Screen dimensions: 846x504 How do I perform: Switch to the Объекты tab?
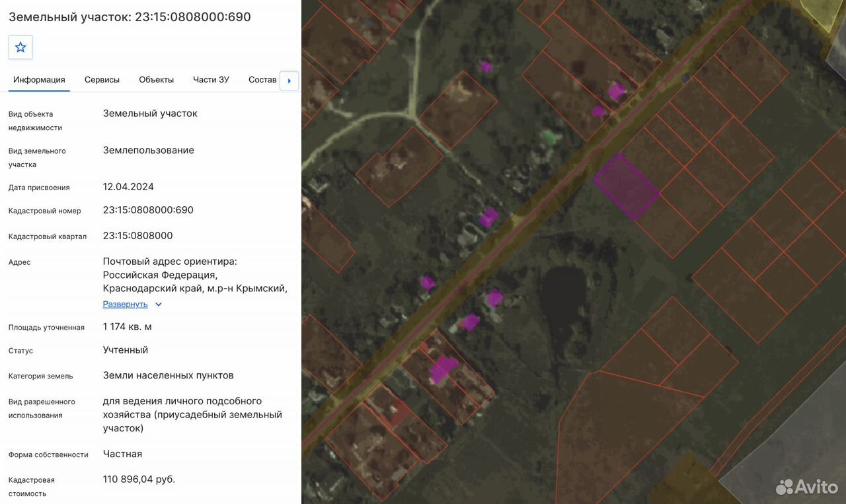(x=156, y=80)
